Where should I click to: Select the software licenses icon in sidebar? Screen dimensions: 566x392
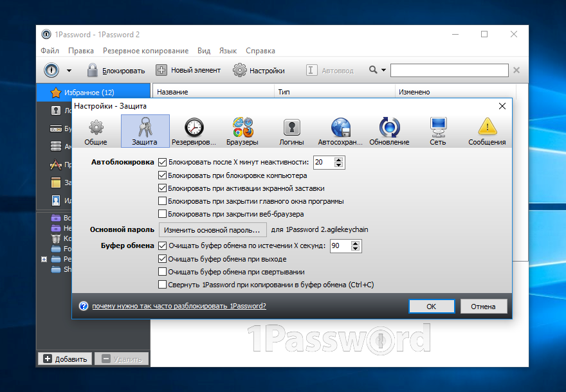[55, 165]
